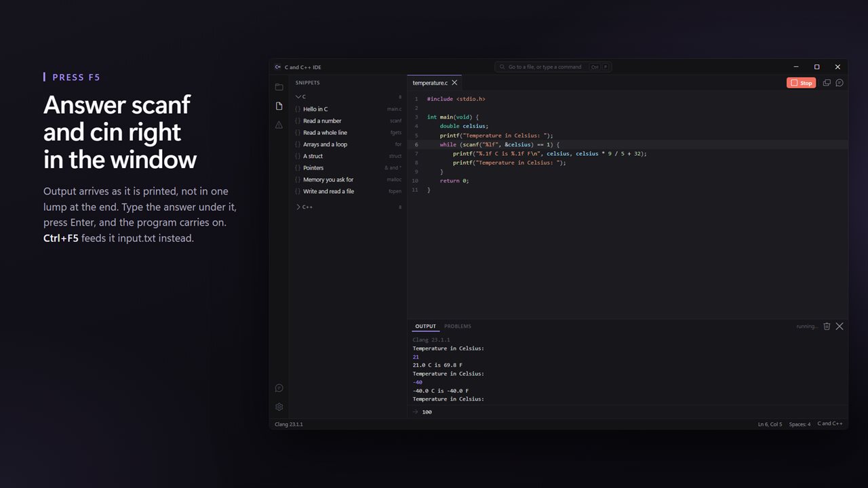Open the file explorer folder icon
868x488 pixels.
[279, 87]
